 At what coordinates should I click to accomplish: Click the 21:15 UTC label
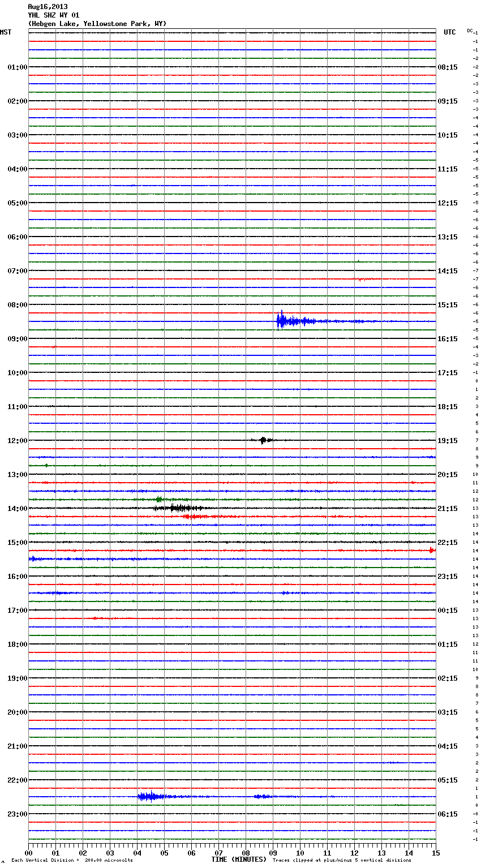pos(448,509)
